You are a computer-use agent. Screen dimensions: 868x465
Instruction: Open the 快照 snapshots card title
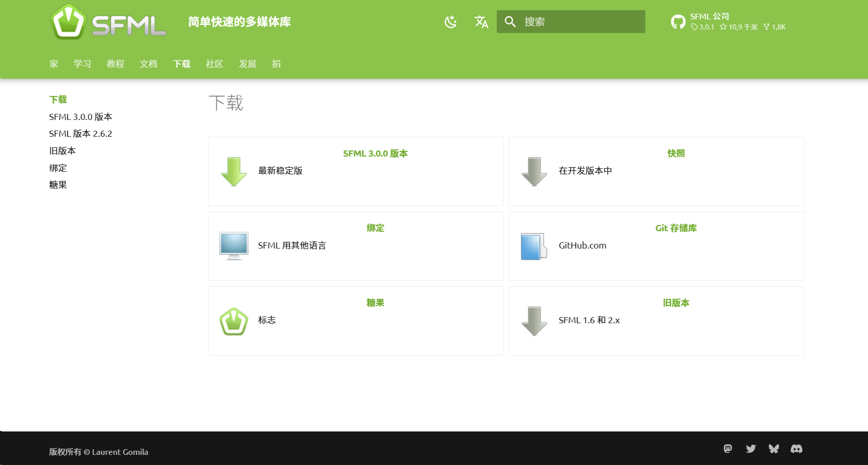click(x=676, y=153)
